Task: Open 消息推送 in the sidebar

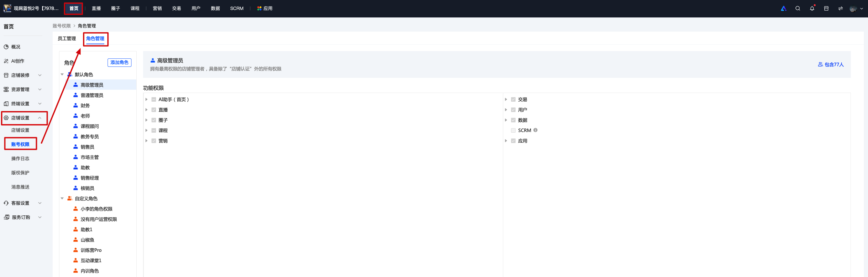Action: point(20,187)
